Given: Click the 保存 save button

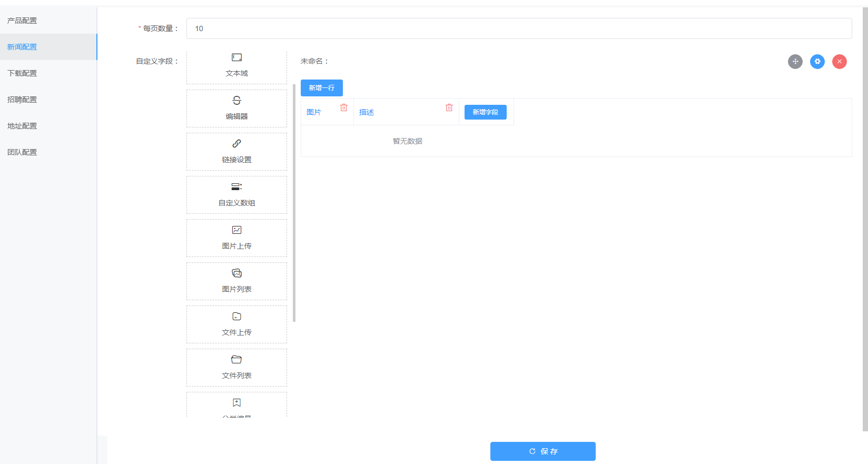Looking at the screenshot, I should 543,451.
